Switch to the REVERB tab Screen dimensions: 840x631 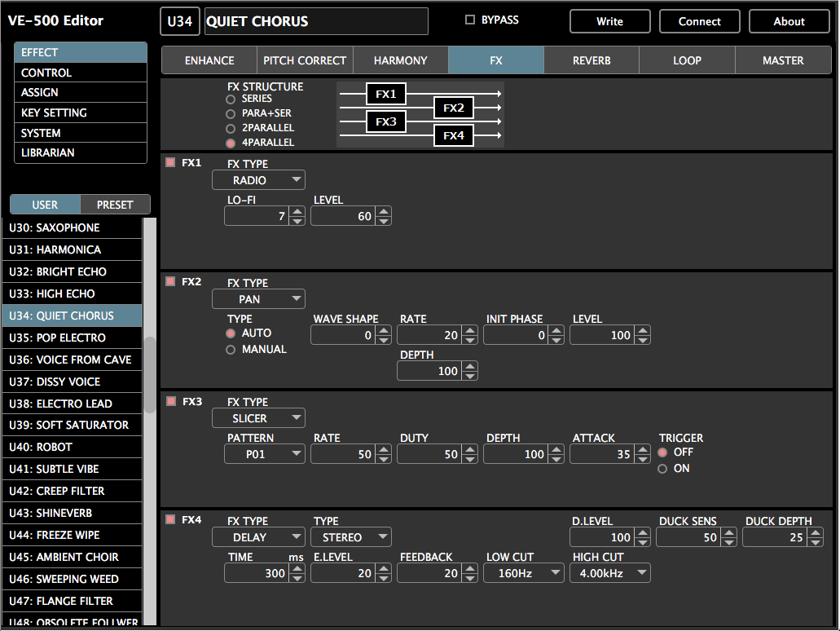tap(592, 60)
